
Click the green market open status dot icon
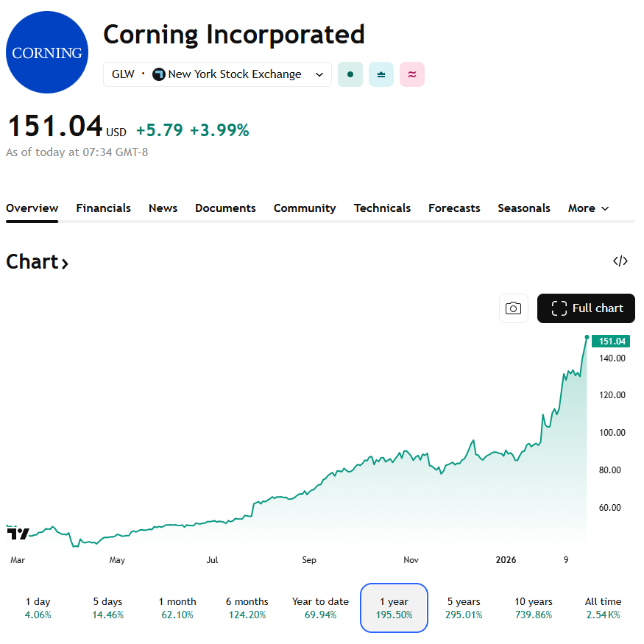350,74
